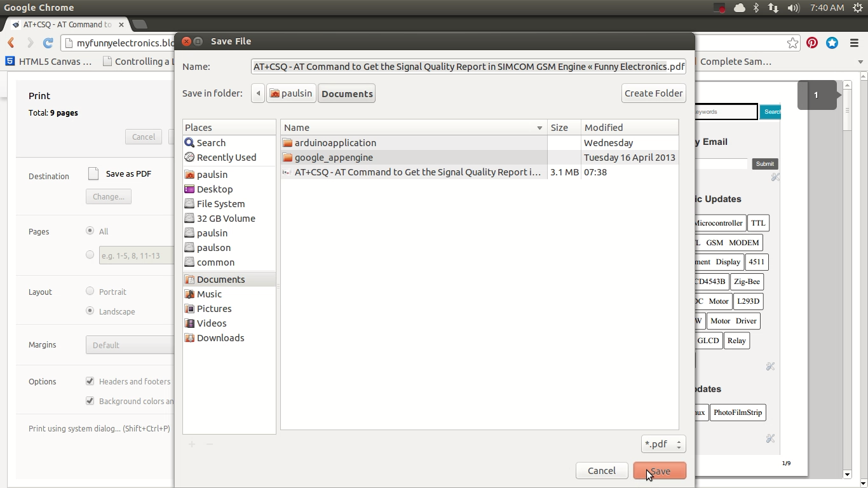Viewport: 868px width, 488px height.
Task: Edit the file Name field
Action: tap(468, 67)
